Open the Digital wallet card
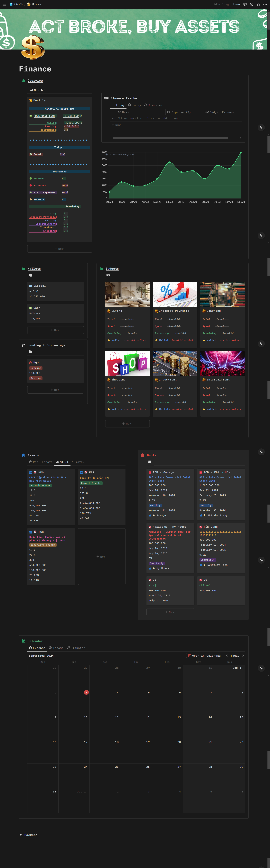The height and width of the screenshot is (868, 270). pyautogui.click(x=56, y=291)
